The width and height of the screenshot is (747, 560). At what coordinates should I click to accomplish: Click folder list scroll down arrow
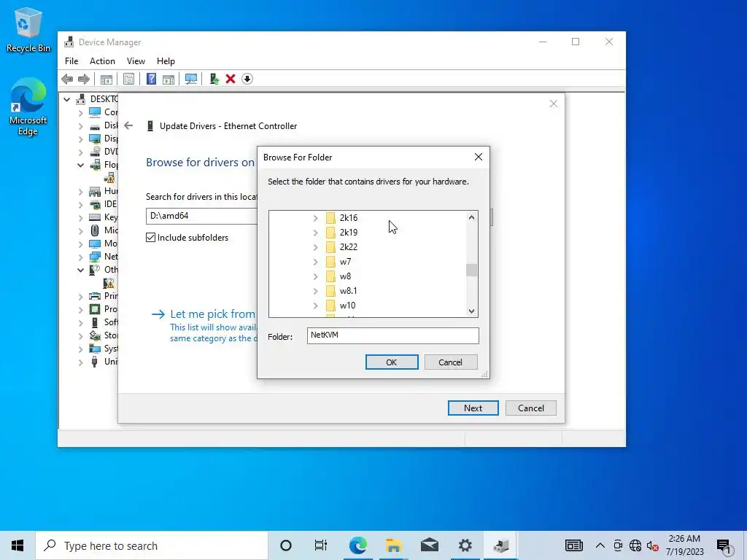[x=471, y=311]
